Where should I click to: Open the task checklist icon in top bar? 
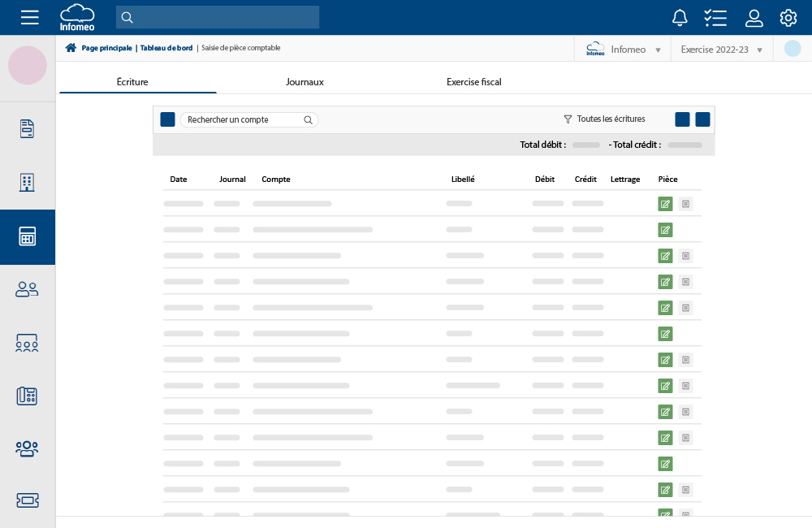(715, 17)
